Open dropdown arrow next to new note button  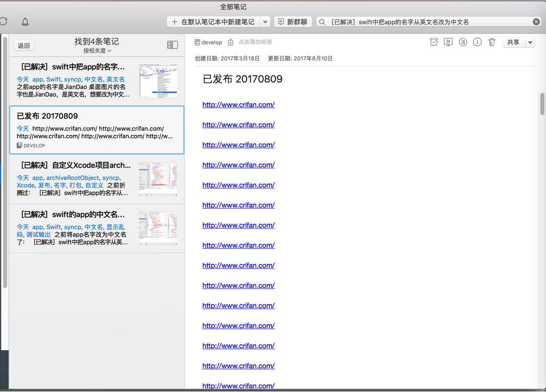click(265, 22)
